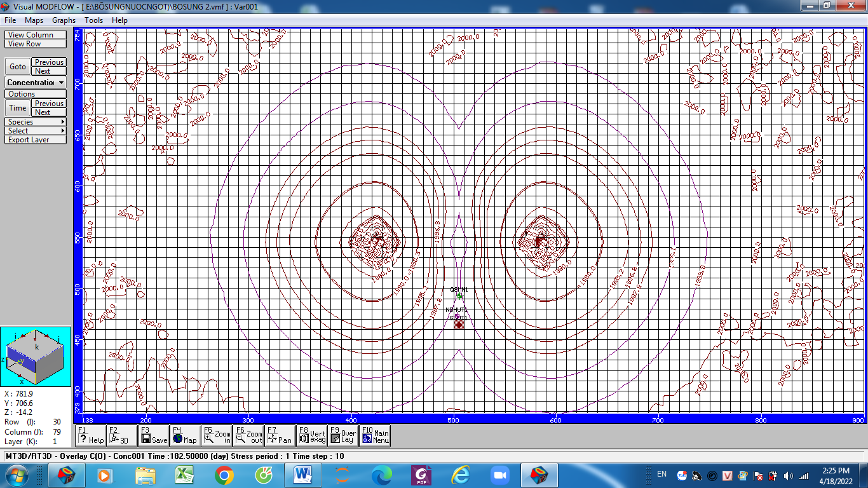
Task: Click the EN language indicator
Action: click(x=661, y=474)
